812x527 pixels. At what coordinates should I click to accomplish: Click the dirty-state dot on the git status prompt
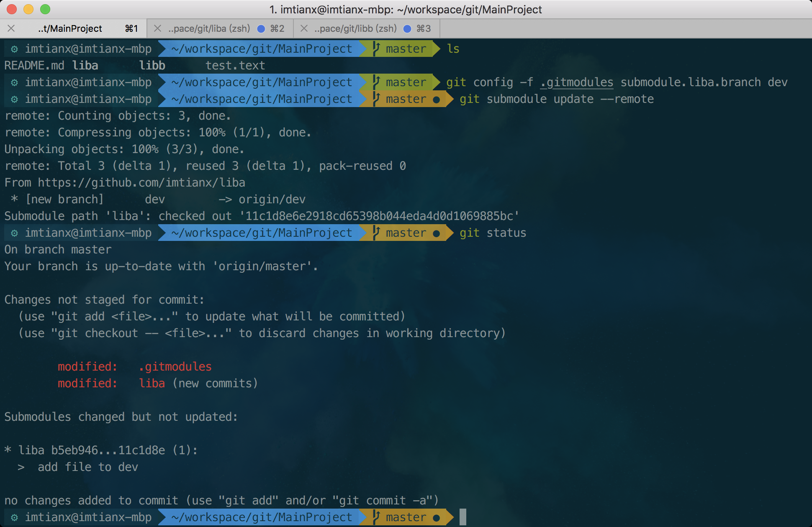(x=435, y=233)
